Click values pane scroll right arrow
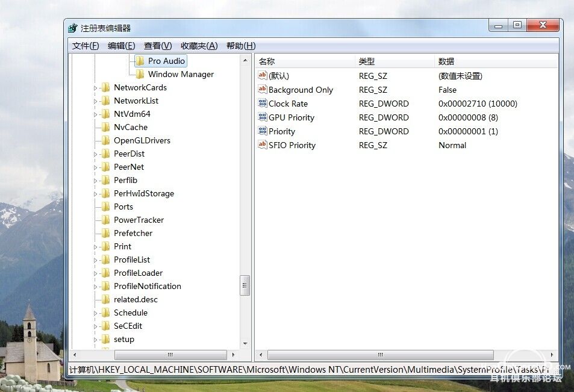Viewport: 574px width, 392px height. (552, 355)
